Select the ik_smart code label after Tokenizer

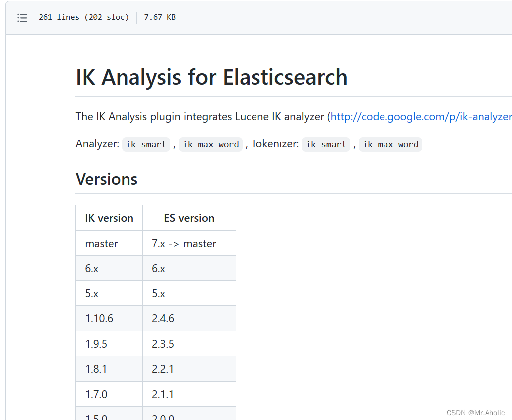(x=326, y=144)
